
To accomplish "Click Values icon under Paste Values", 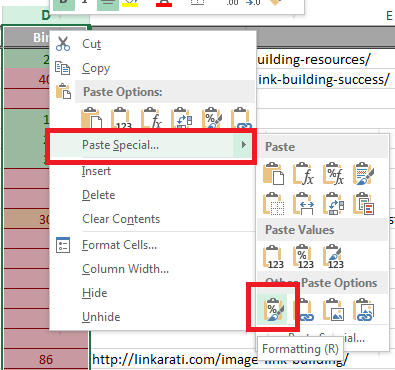I will coord(273,257).
